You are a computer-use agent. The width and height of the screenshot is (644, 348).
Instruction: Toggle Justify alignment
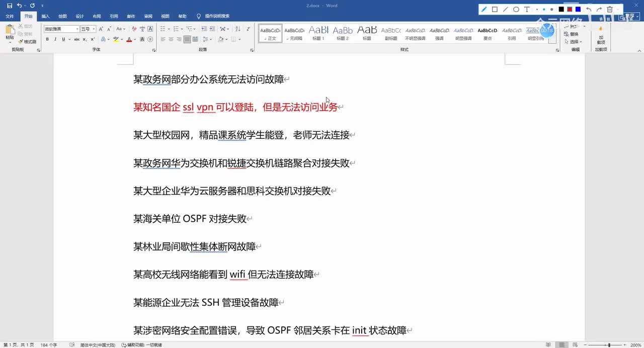pyautogui.click(x=187, y=39)
